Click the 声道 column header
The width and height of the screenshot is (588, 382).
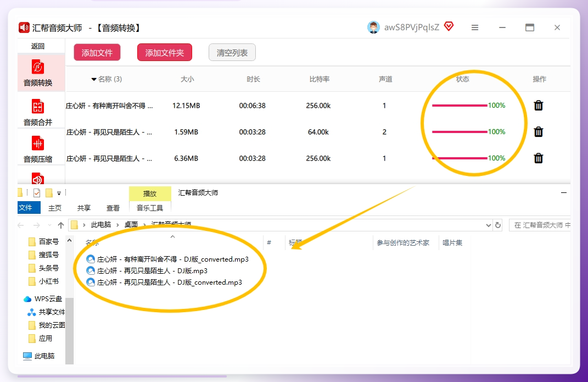pos(385,79)
